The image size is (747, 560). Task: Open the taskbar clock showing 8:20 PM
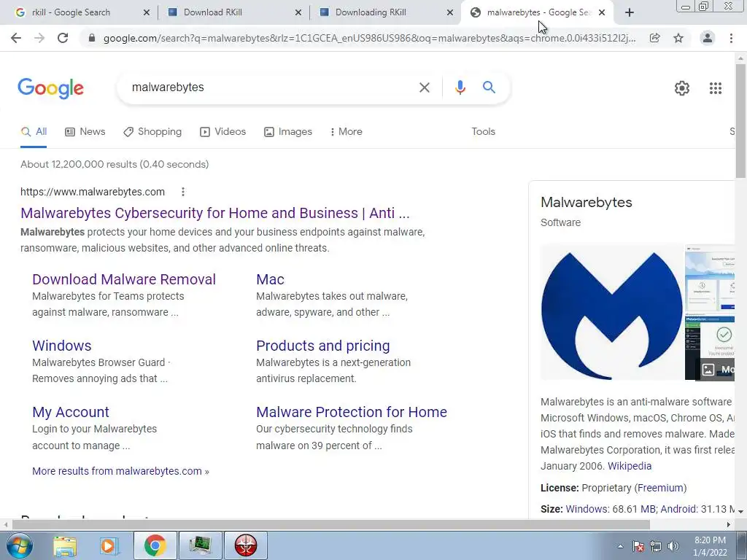[710, 546]
